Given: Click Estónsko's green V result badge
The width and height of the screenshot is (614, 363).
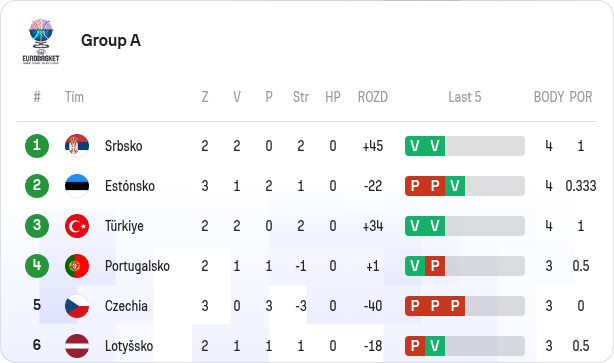Looking at the screenshot, I should 455,186.
